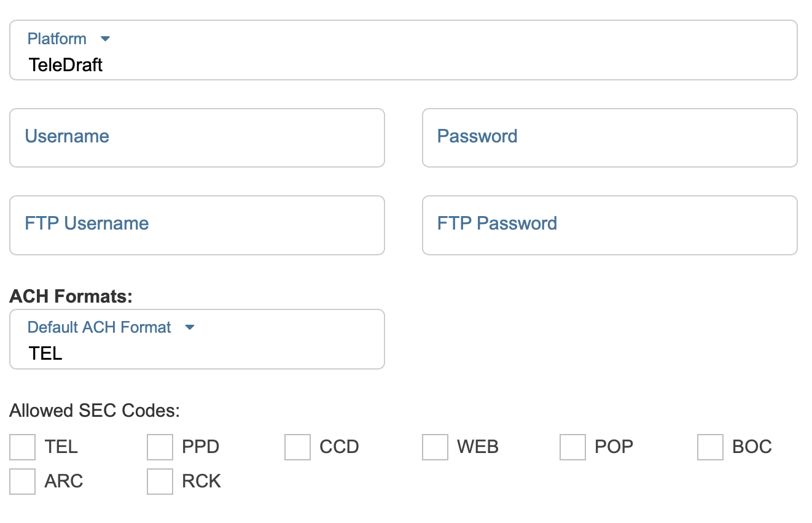Select the POP SEC code checkbox
The height and width of the screenshot is (523, 812).
pyautogui.click(x=573, y=447)
